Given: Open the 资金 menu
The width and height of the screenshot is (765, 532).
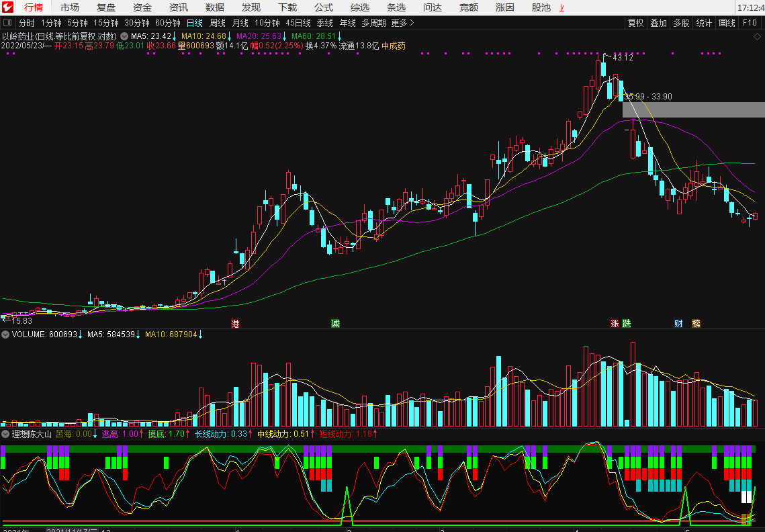Looking at the screenshot, I should (x=142, y=7).
